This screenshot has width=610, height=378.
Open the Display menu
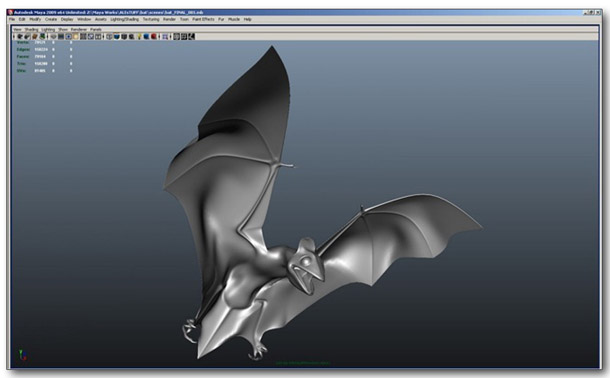(x=67, y=19)
